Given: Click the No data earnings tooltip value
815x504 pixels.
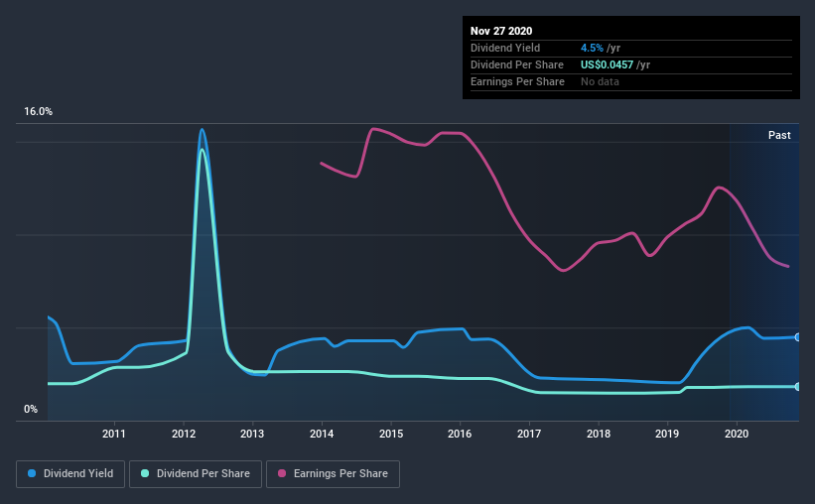Looking at the screenshot, I should 600,81.
